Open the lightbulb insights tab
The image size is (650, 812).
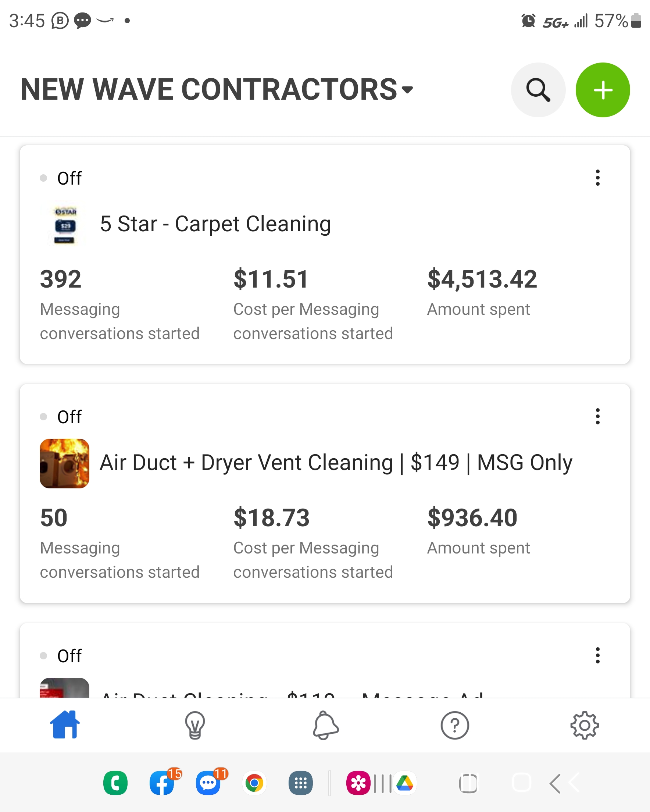point(195,725)
